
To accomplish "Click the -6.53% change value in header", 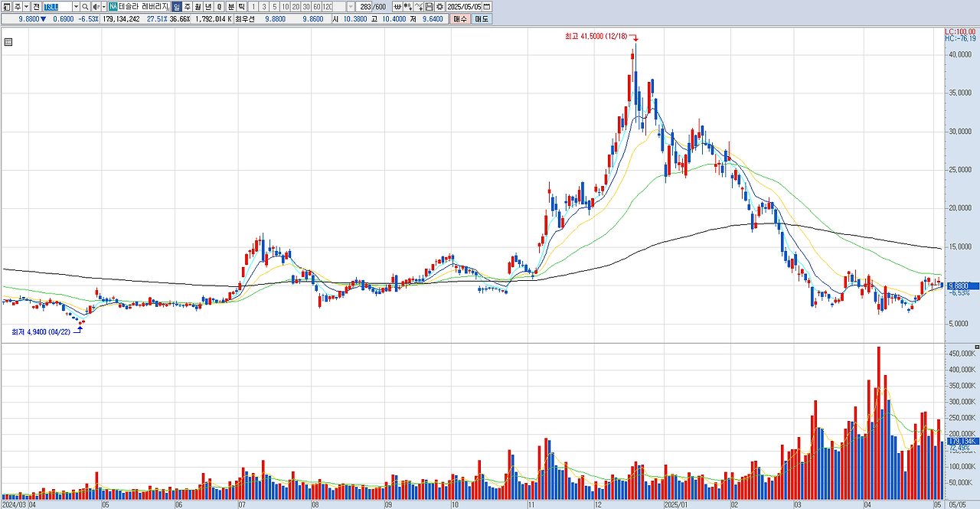I will coord(88,19).
